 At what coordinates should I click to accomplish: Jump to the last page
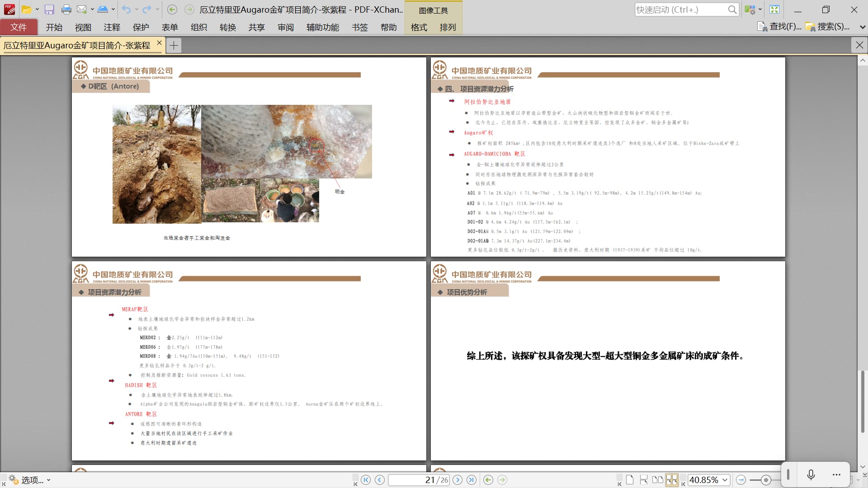[x=472, y=480]
